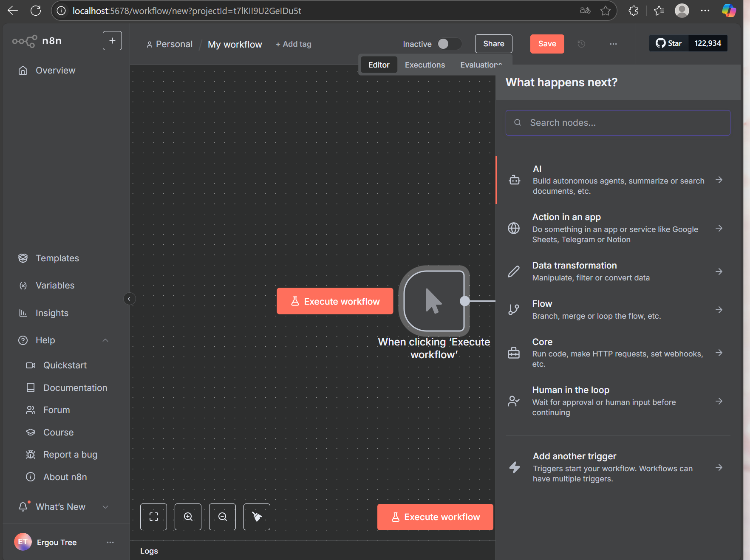Click the zoom to fit canvas icon
Screen dimensions: 750x560
coord(153,517)
